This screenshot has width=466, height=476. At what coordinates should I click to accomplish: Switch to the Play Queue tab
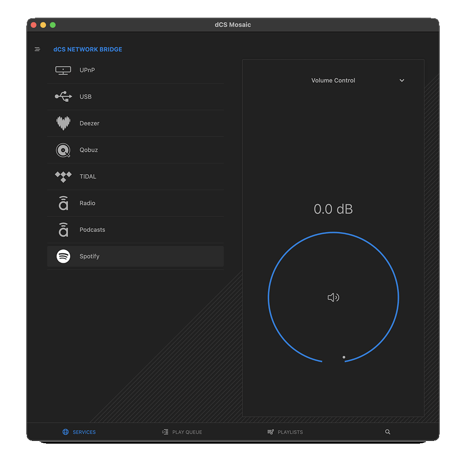pos(182,432)
